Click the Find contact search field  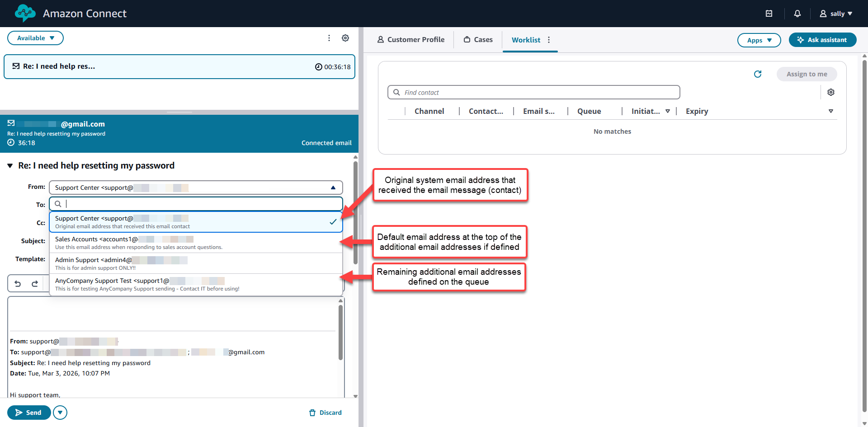coord(533,92)
